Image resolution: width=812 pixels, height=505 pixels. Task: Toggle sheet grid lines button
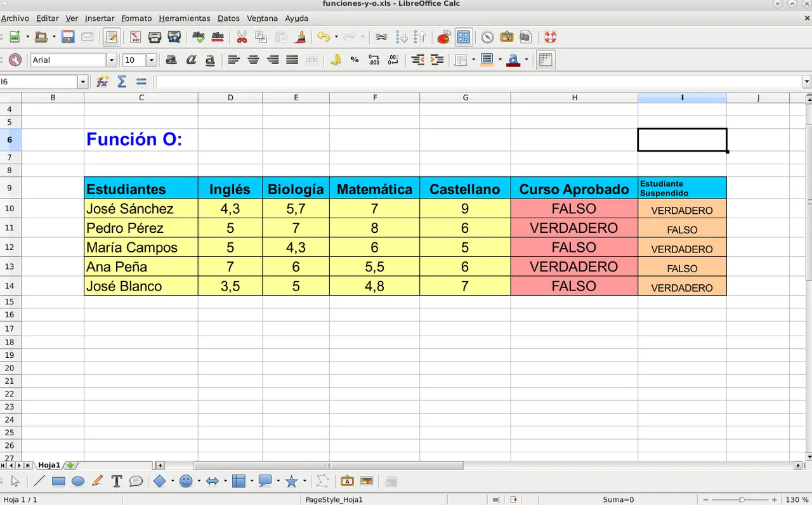coord(544,60)
